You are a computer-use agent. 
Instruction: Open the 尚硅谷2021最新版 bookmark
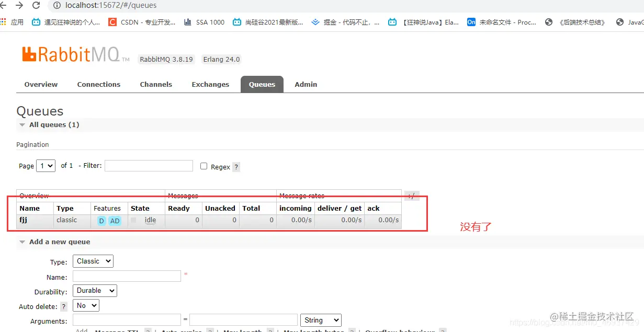[268, 22]
